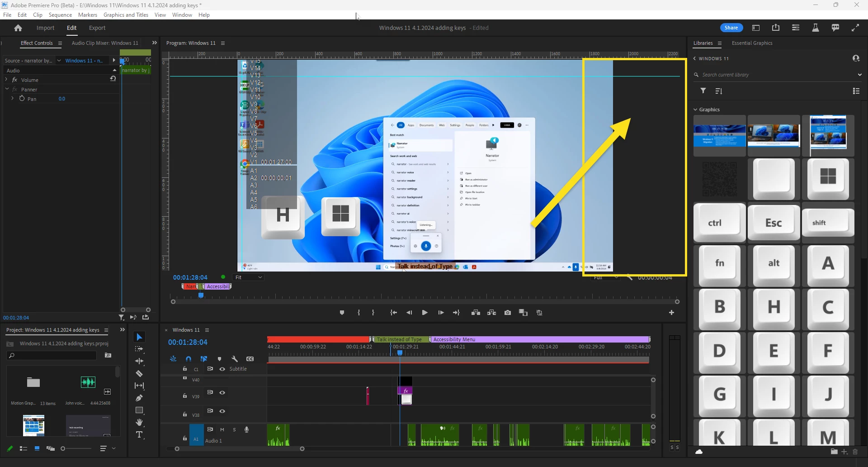Open the Program monitor Button Editor plus
This screenshot has height=467, width=868.
pos(671,313)
